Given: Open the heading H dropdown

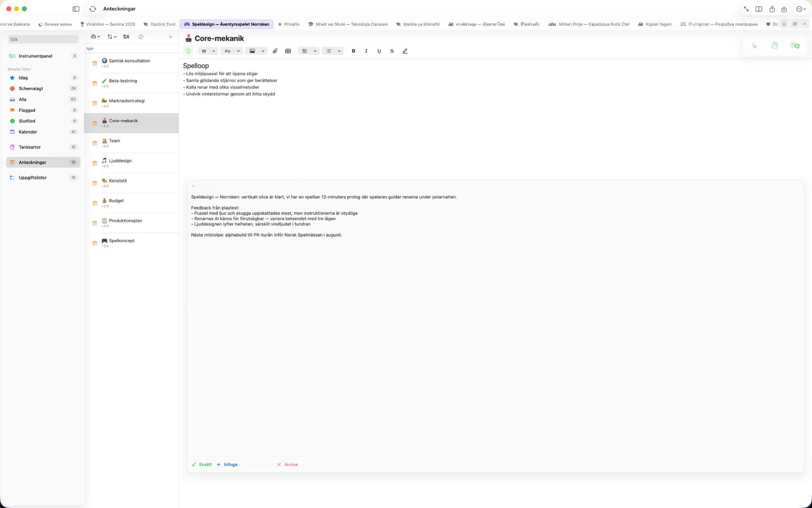Looking at the screenshot, I should [208, 51].
